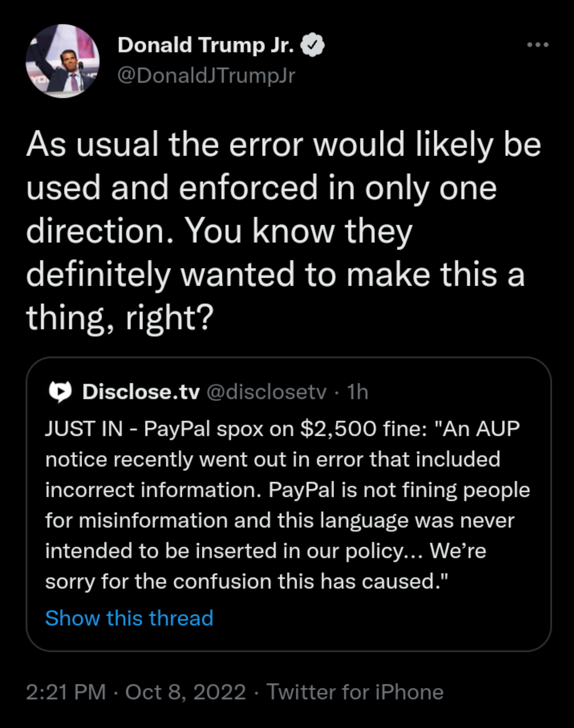
Task: Open the Oct 8, 2022 date link
Action: pos(185,692)
